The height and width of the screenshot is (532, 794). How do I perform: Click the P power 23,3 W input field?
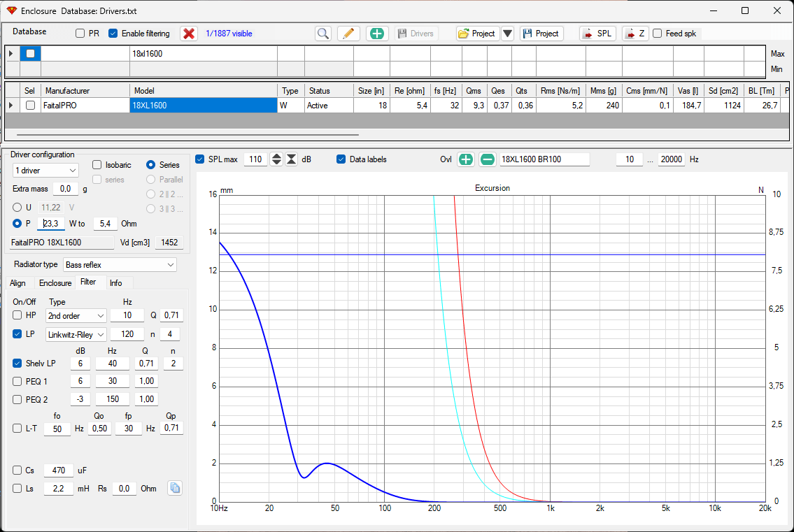click(x=51, y=223)
